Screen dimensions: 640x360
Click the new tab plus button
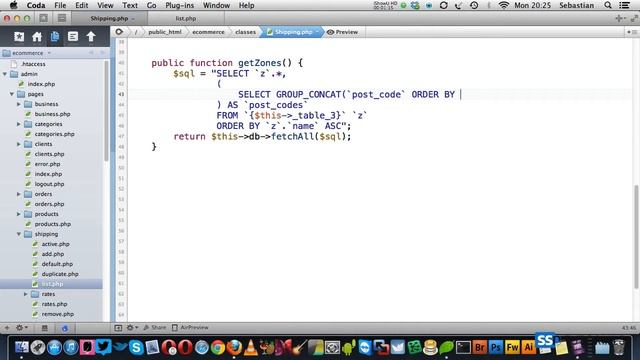[619, 18]
